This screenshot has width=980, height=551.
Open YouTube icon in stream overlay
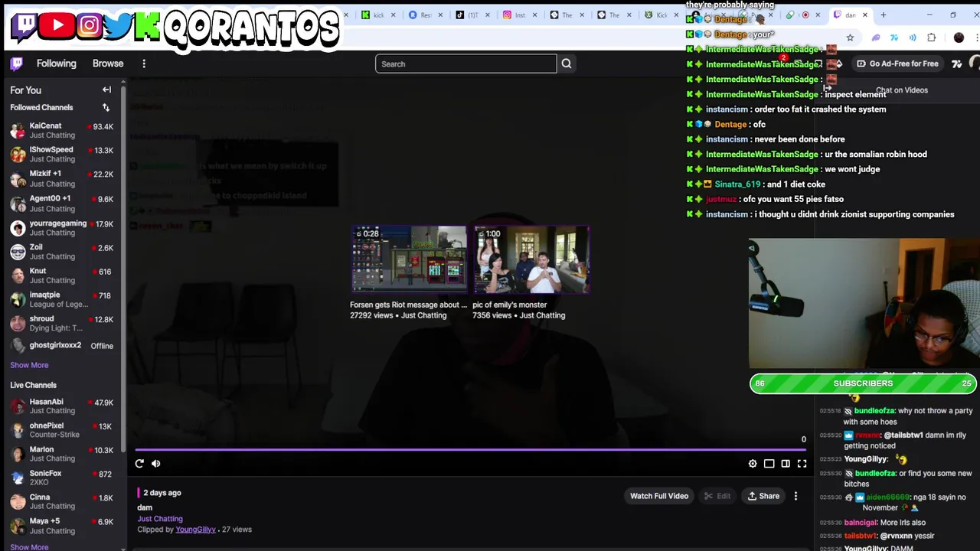click(57, 26)
